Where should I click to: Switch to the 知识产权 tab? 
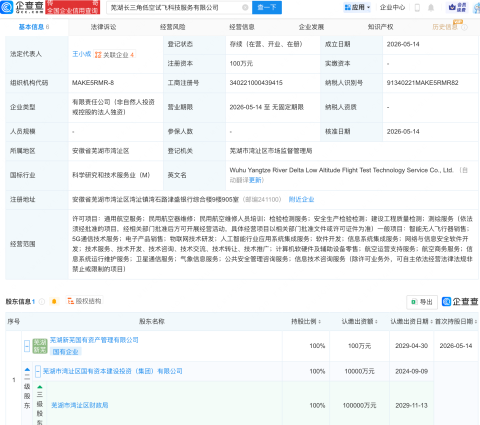coord(381,27)
